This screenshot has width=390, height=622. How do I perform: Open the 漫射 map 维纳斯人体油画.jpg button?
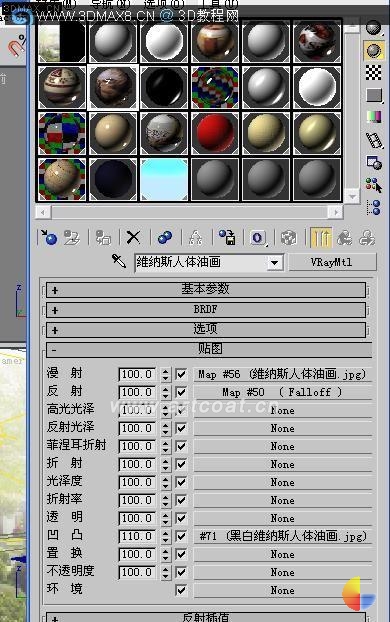(x=282, y=374)
